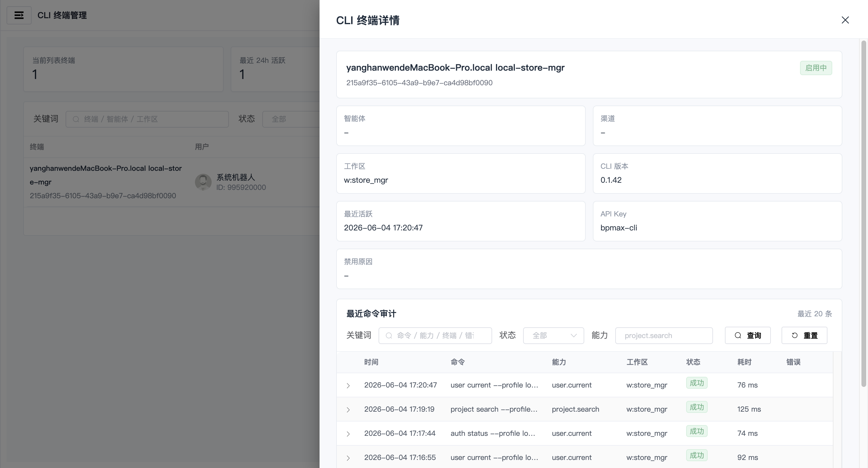The width and height of the screenshot is (868, 468).
Task: Click the auth status --profile command cell
Action: (493, 434)
